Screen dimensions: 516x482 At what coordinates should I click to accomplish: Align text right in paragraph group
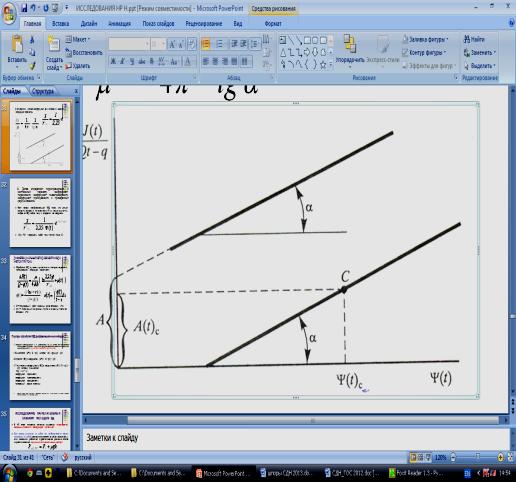tap(225, 61)
